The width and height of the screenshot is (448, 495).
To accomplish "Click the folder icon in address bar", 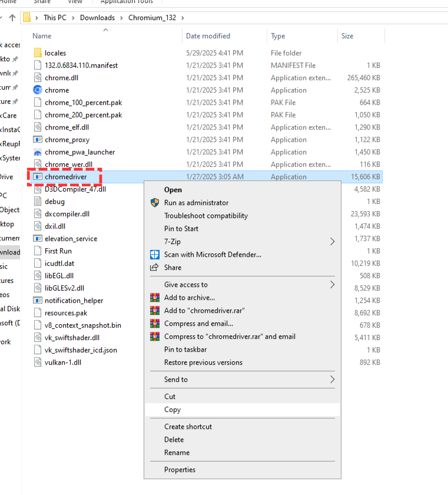I will [27, 17].
